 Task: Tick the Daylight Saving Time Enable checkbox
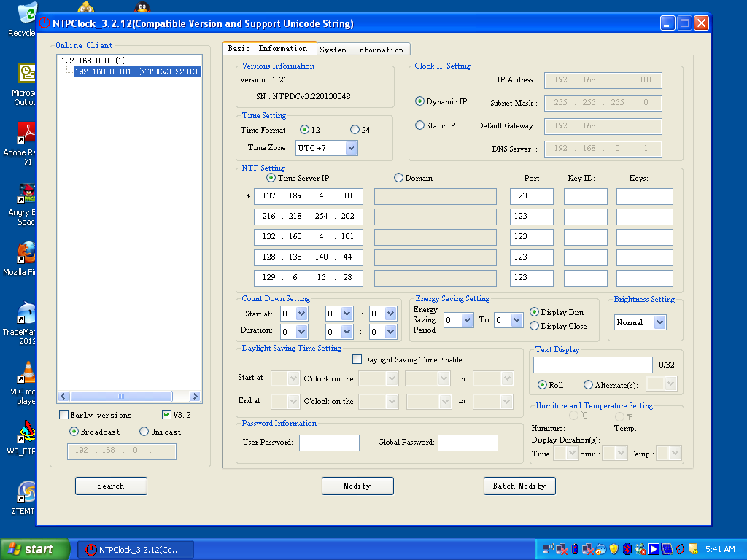[357, 359]
